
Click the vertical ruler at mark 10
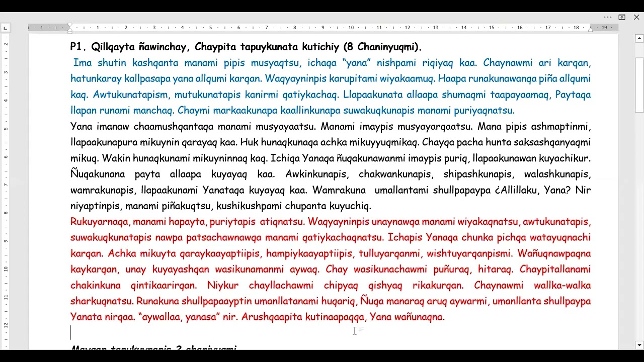point(6,268)
